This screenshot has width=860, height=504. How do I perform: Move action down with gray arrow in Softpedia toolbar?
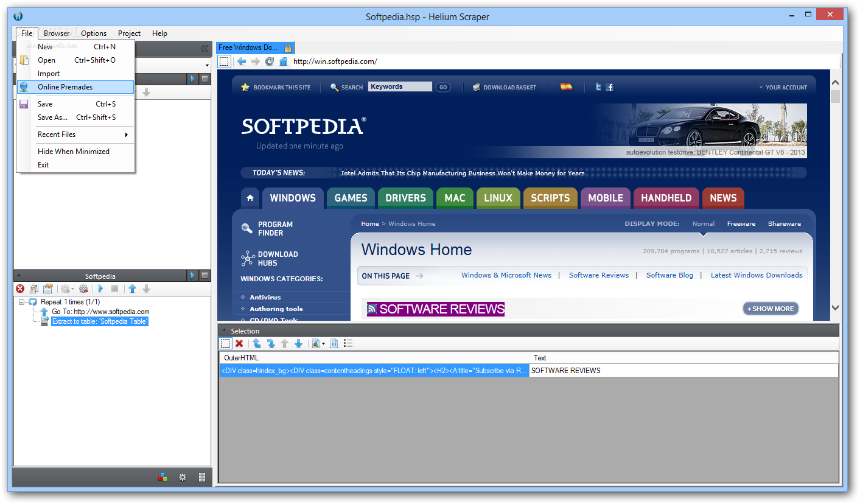[146, 289]
